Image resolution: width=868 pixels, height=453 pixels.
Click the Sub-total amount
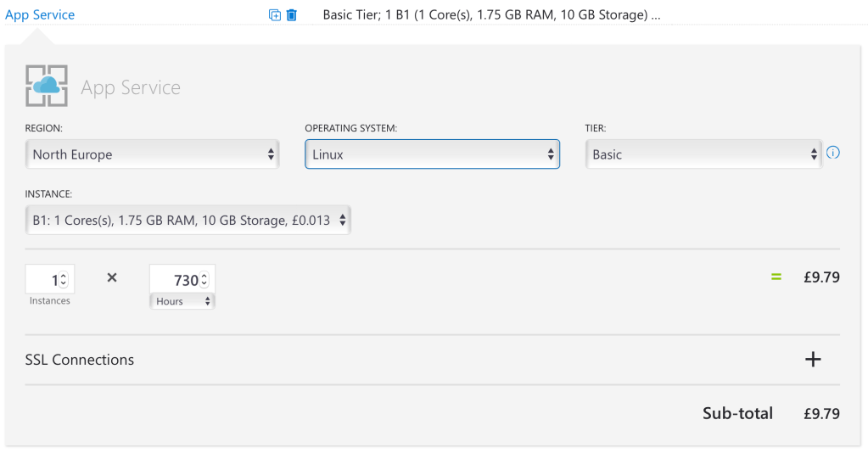(x=821, y=414)
